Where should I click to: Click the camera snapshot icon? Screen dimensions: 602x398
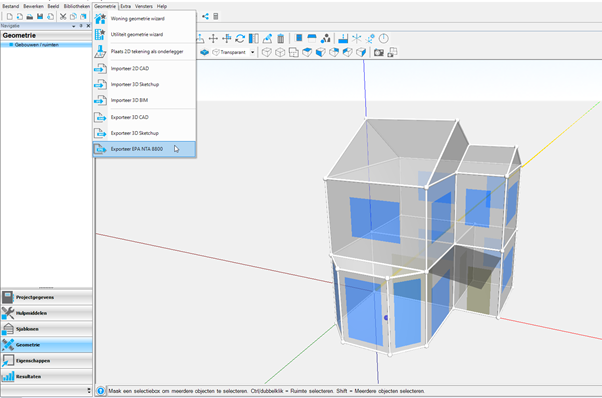[x=379, y=52]
